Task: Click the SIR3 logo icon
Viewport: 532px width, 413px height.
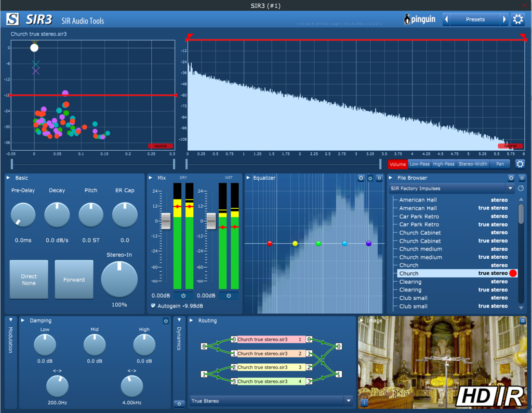Action: coord(12,19)
